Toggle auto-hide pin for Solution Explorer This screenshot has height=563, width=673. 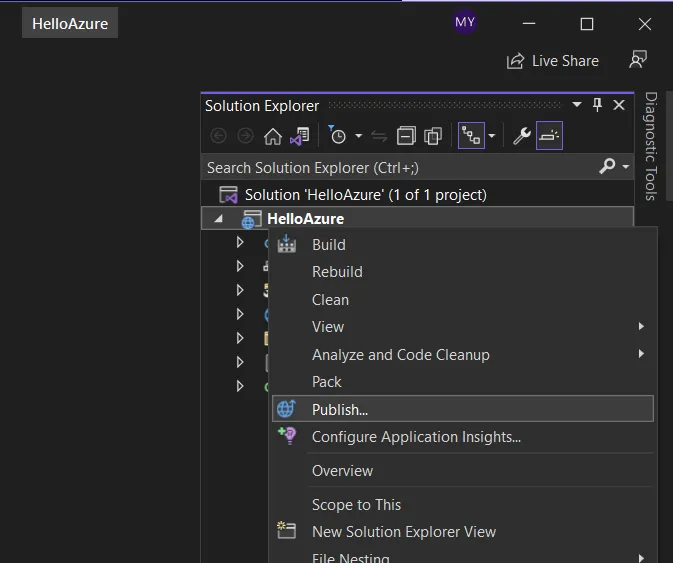(597, 105)
